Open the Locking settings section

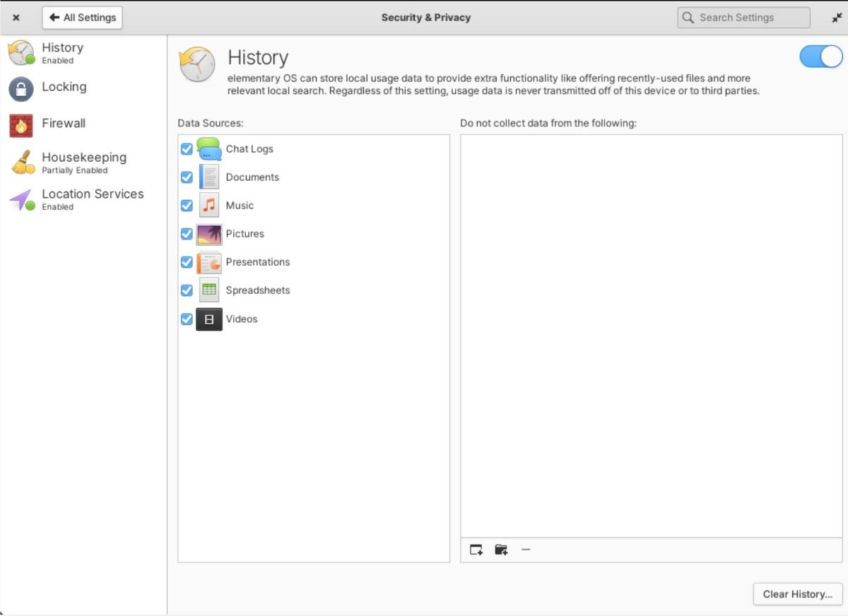65,87
